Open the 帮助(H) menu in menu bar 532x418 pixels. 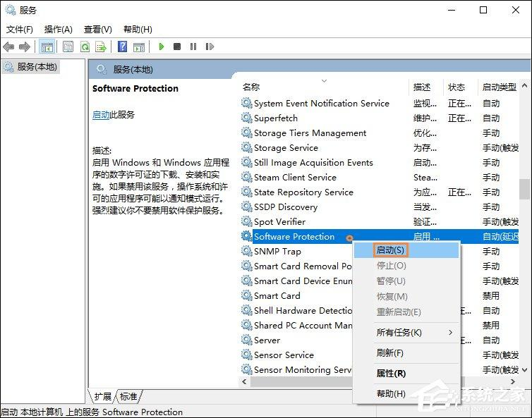pyautogui.click(x=138, y=30)
